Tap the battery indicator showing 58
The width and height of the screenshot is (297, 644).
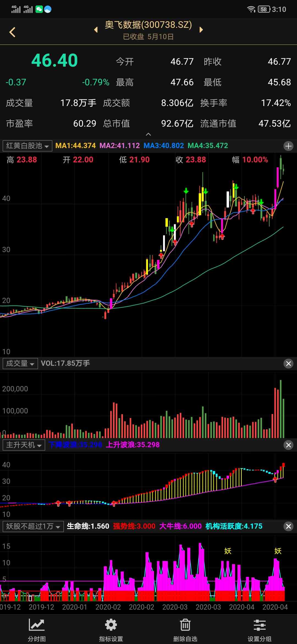click(x=264, y=9)
